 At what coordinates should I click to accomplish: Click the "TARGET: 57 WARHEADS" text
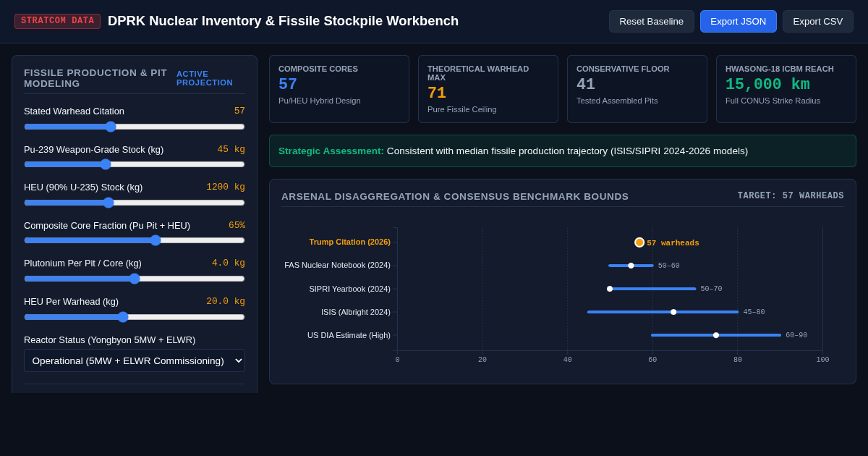(x=791, y=196)
